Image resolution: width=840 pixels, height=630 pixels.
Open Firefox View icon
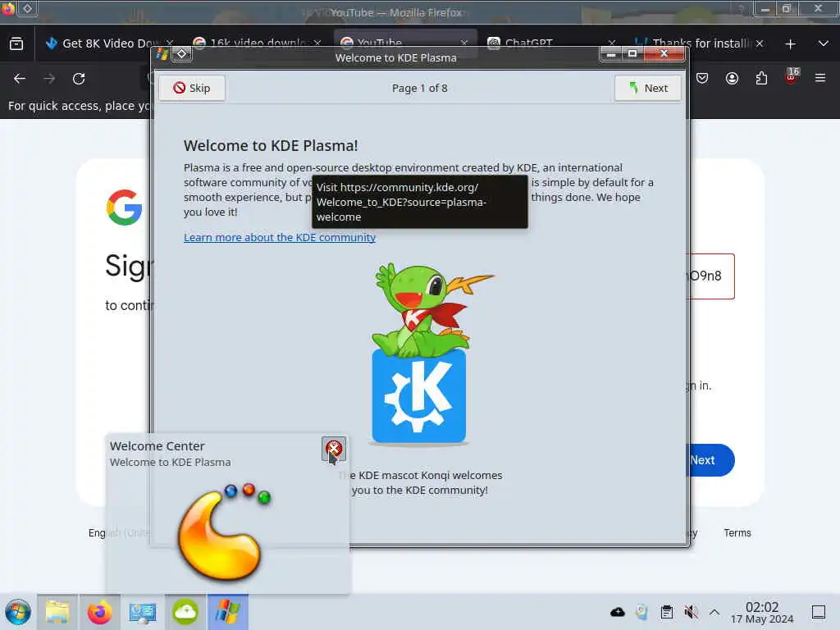click(16, 44)
